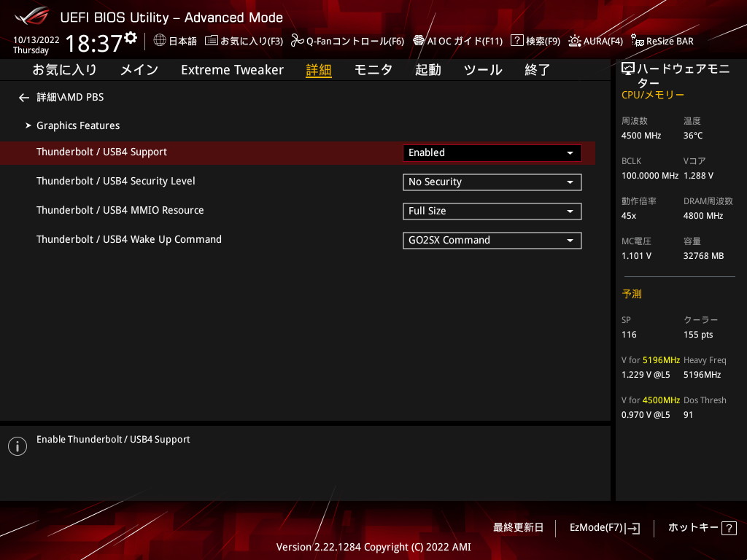This screenshot has width=747, height=560.
Task: Click the 1.288 V core voltage value
Action: coord(698,176)
